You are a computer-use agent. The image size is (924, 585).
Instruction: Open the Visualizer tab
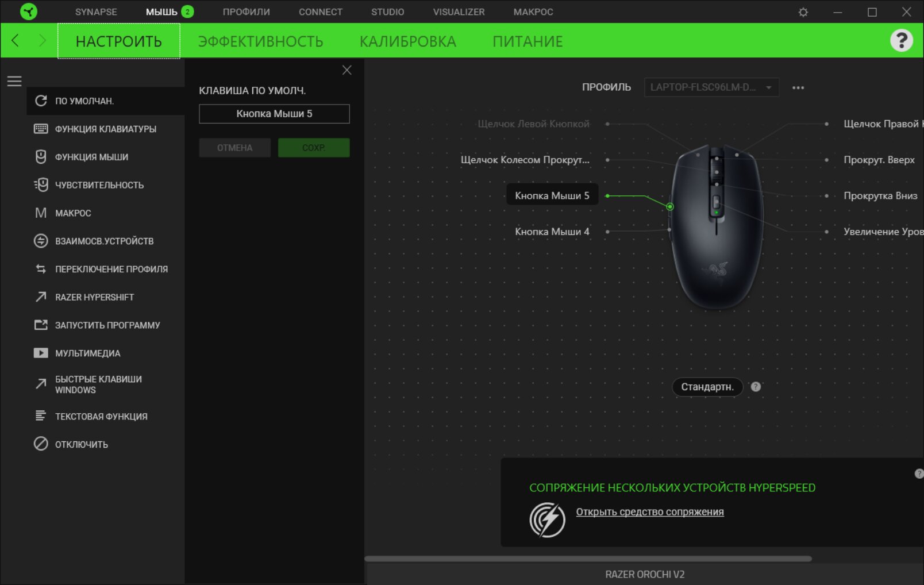click(x=459, y=11)
